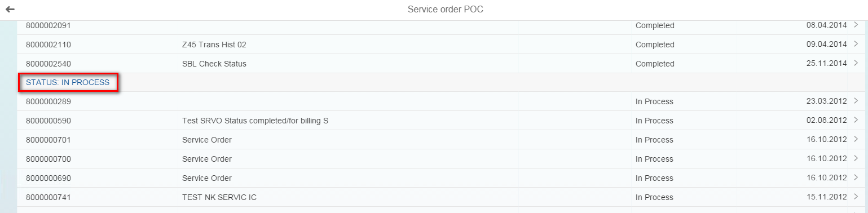868x213 pixels.
Task: Select order number 8000002540
Action: [49, 64]
